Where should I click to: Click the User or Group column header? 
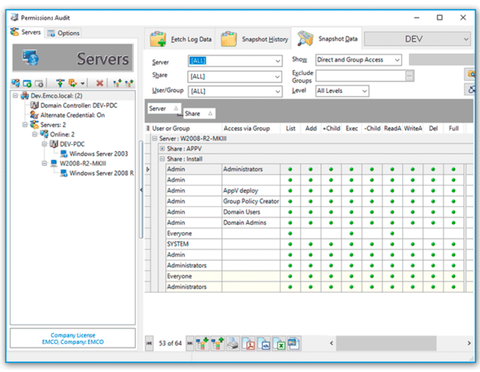(186, 128)
